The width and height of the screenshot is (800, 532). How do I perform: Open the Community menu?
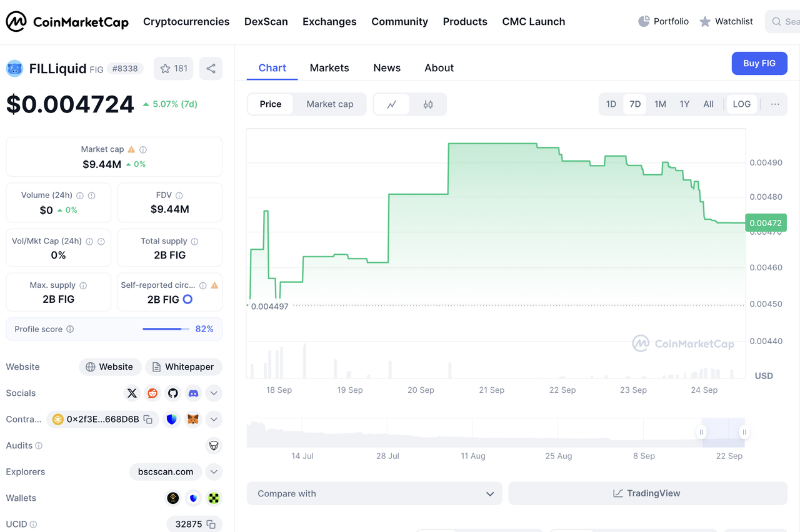point(400,22)
